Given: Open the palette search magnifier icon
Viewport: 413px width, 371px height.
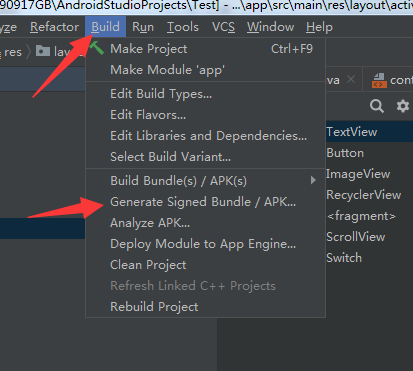Looking at the screenshot, I should click(x=377, y=106).
